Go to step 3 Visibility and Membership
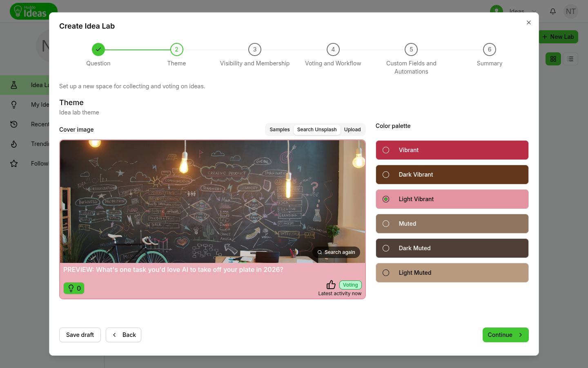 click(x=255, y=49)
